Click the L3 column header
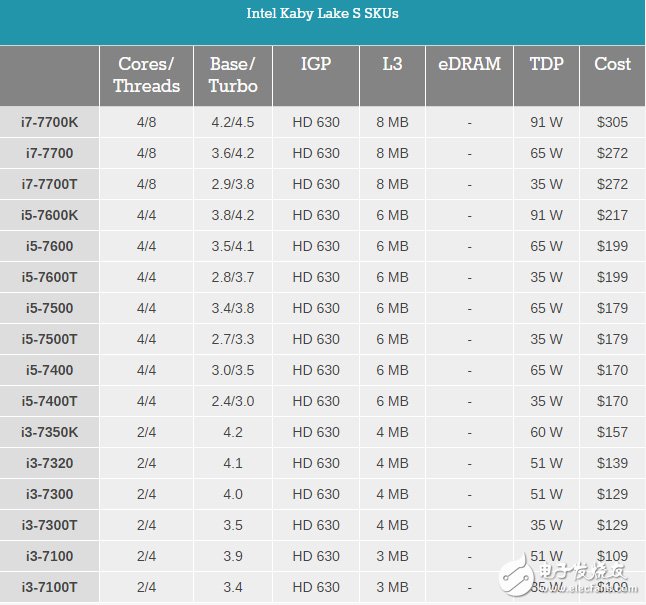This screenshot has width=646, height=605. coord(392,64)
